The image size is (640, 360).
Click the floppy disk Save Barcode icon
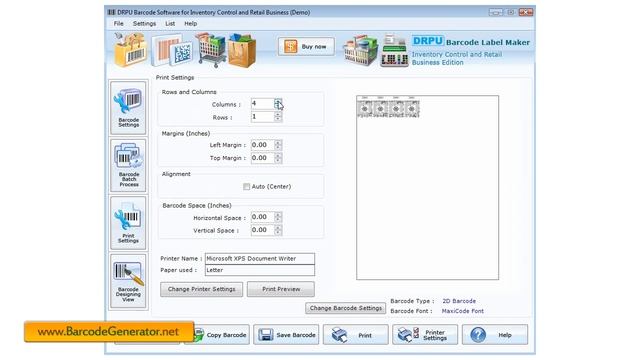pos(266,335)
